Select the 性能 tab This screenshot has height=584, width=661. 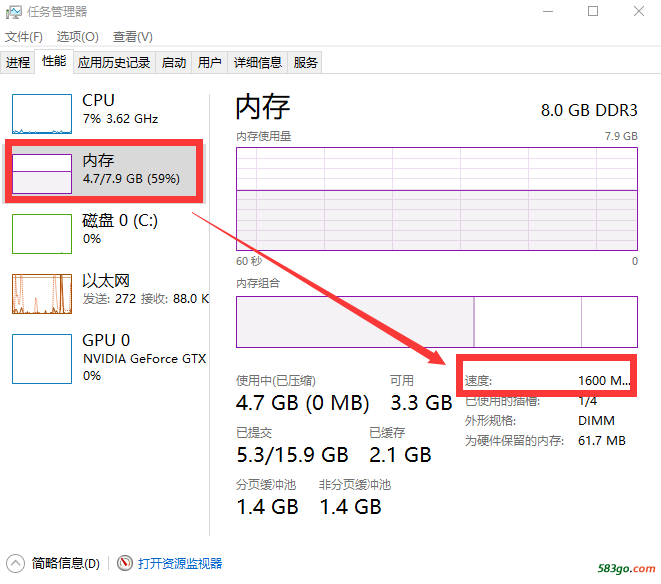click(x=54, y=61)
